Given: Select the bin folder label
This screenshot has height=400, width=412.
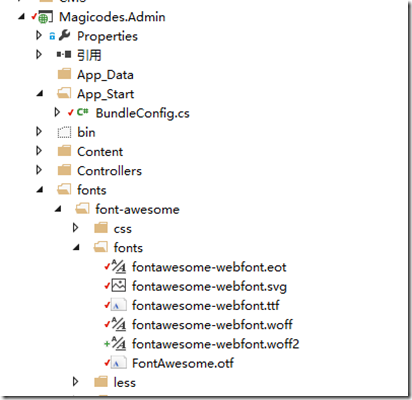Looking at the screenshot, I should point(86,132).
